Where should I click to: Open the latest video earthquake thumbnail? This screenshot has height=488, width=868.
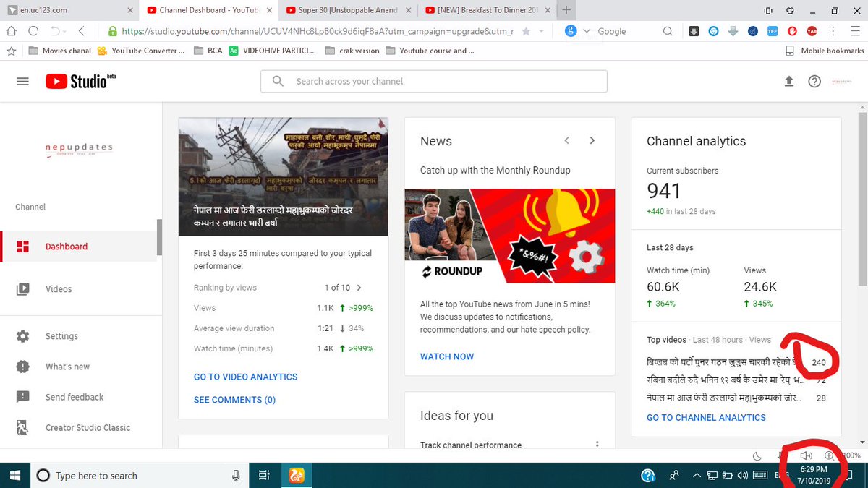coord(283,176)
